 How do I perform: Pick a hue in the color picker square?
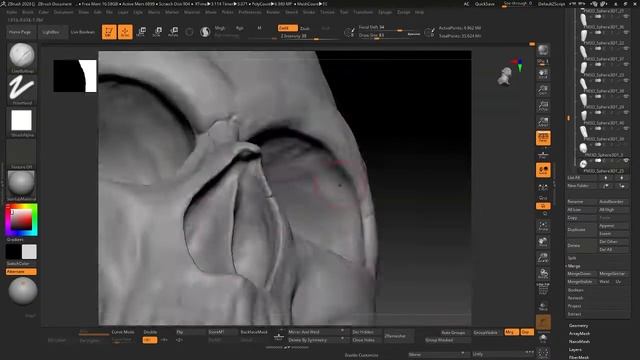pos(21,220)
